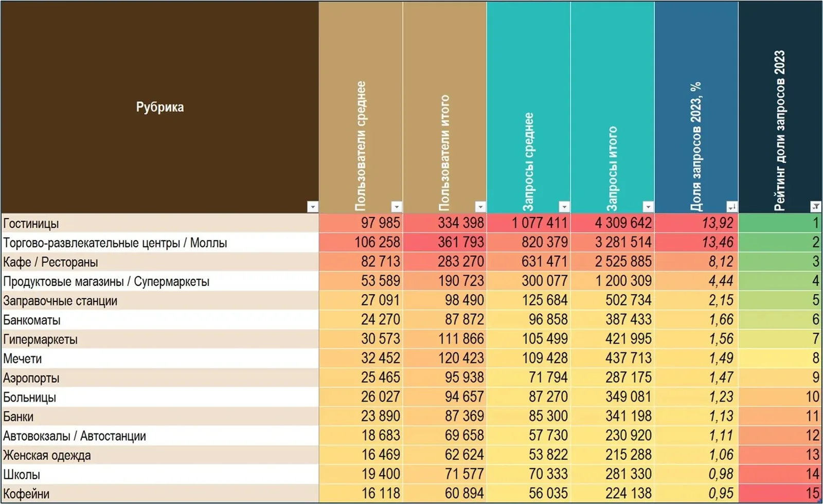The width and height of the screenshot is (823, 504).
Task: Select the Больницы cell
Action: coord(160,397)
